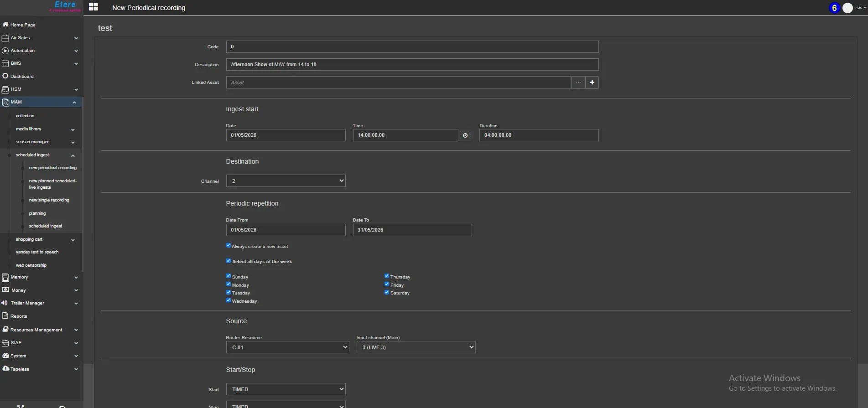Open the blue notification badge showing 6
This screenshot has width=868, height=408.
click(x=834, y=8)
